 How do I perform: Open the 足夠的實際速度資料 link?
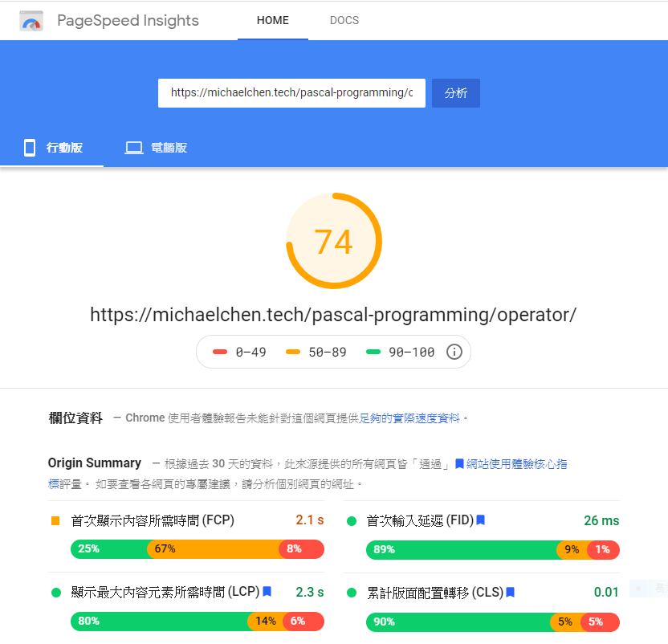click(x=409, y=418)
